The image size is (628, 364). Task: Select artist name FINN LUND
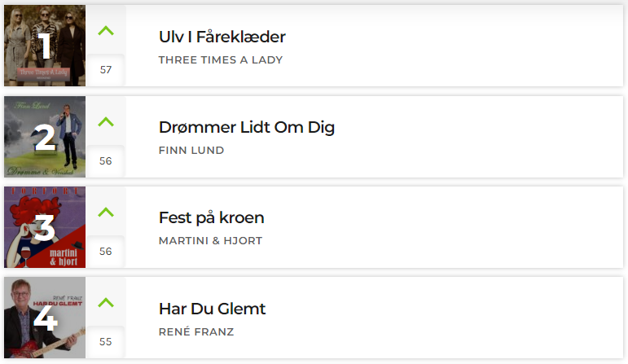(x=191, y=151)
